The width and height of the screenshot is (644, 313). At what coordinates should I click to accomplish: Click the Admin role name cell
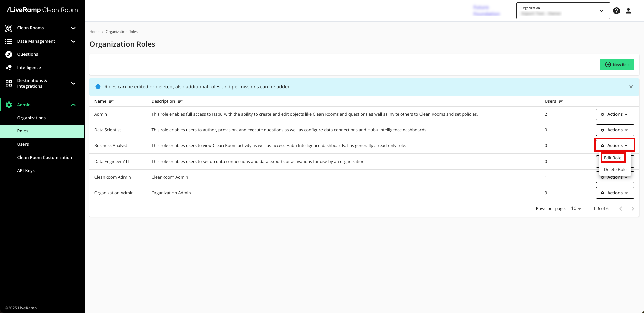(x=101, y=114)
